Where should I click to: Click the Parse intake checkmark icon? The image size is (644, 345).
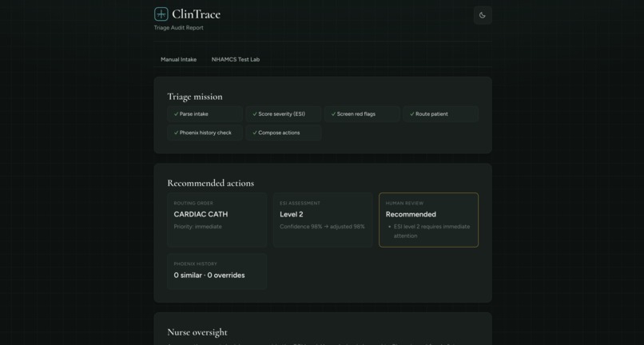pos(177,114)
